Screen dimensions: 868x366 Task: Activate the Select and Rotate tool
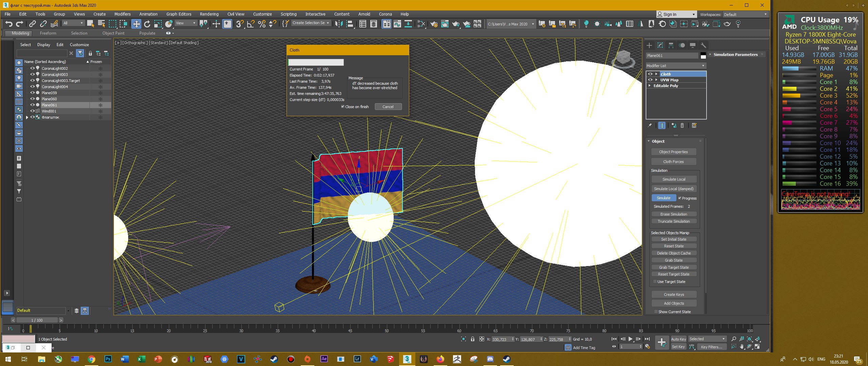coord(147,24)
